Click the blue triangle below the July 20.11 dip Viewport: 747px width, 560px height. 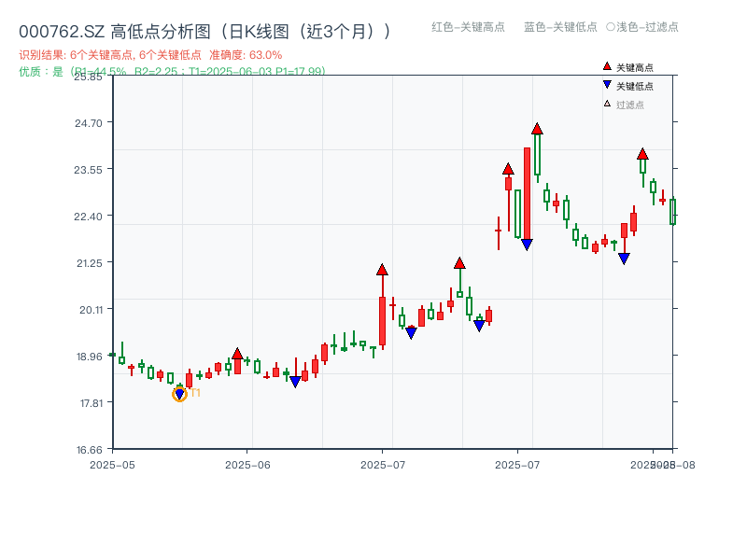point(411,331)
